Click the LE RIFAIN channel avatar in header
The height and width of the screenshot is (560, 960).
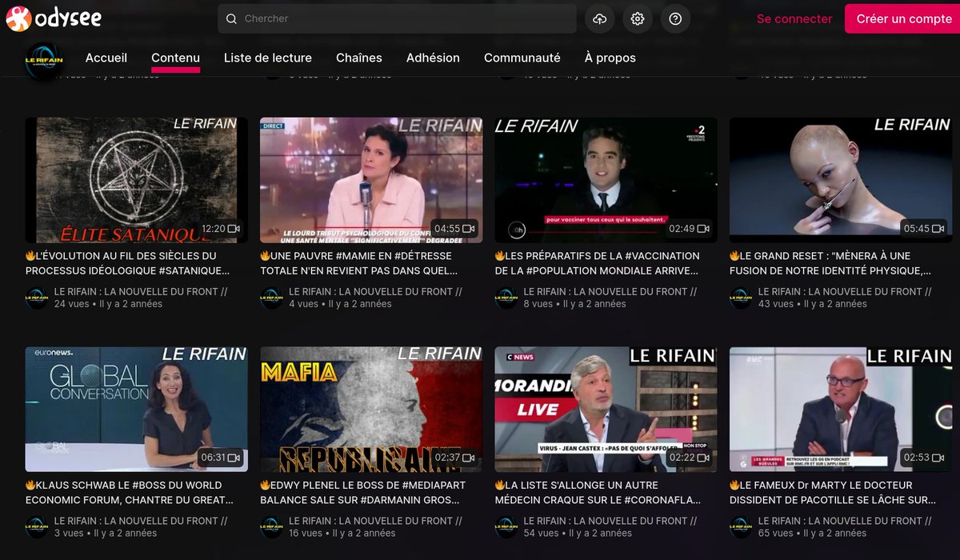coord(44,59)
